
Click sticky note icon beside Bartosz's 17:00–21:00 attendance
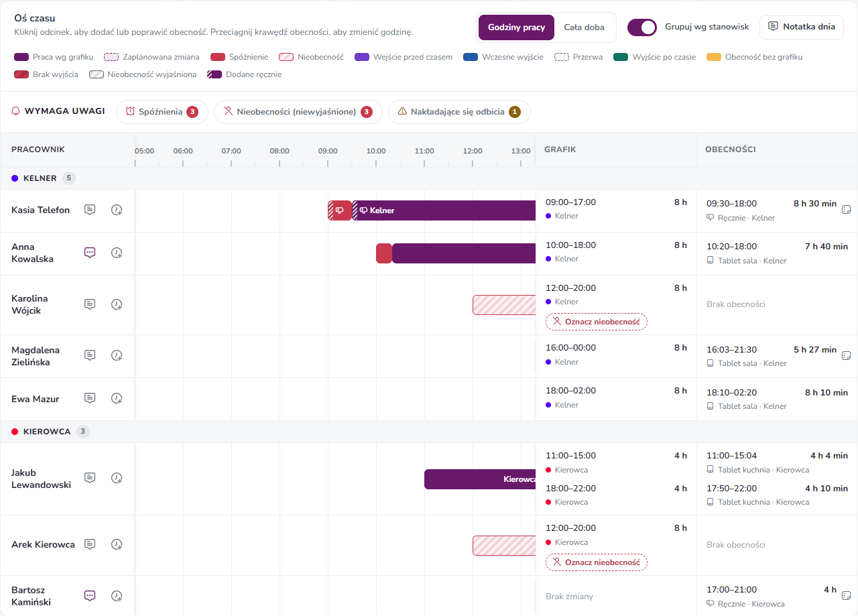point(847,595)
